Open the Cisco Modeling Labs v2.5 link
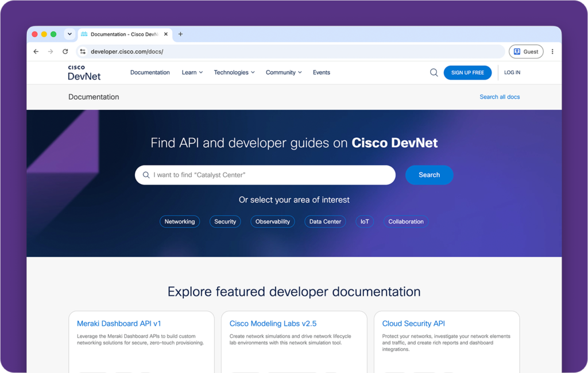 click(273, 324)
